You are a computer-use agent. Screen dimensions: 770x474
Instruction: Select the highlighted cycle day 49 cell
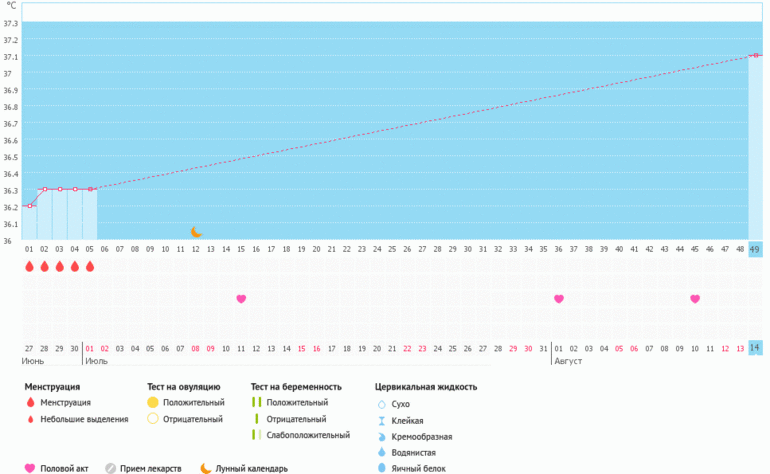point(756,248)
